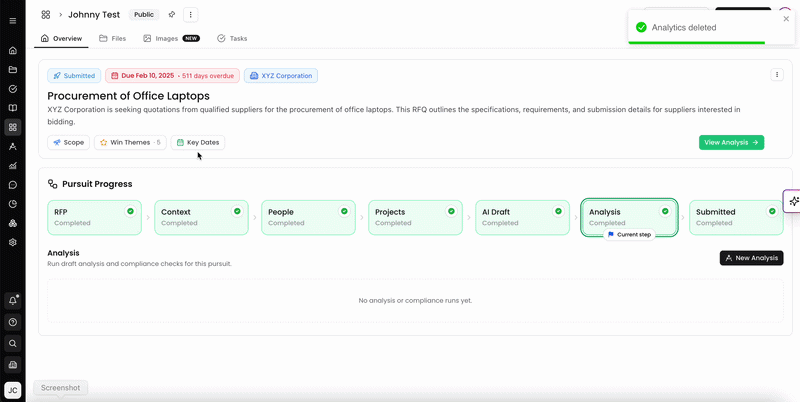Click the Procurement of Office Laptops title
800x402 pixels.
129,96
